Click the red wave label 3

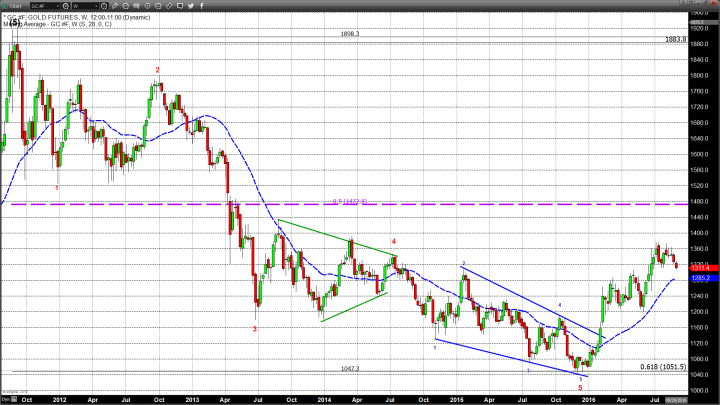pyautogui.click(x=254, y=329)
